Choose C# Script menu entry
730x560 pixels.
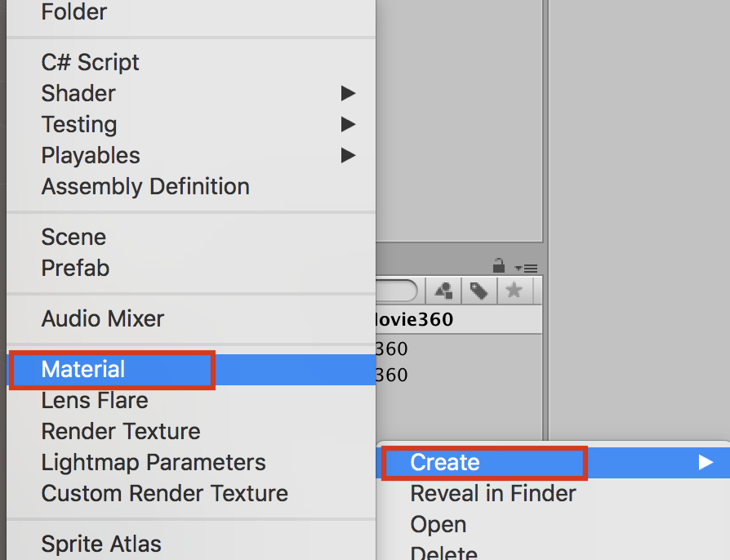(x=90, y=63)
